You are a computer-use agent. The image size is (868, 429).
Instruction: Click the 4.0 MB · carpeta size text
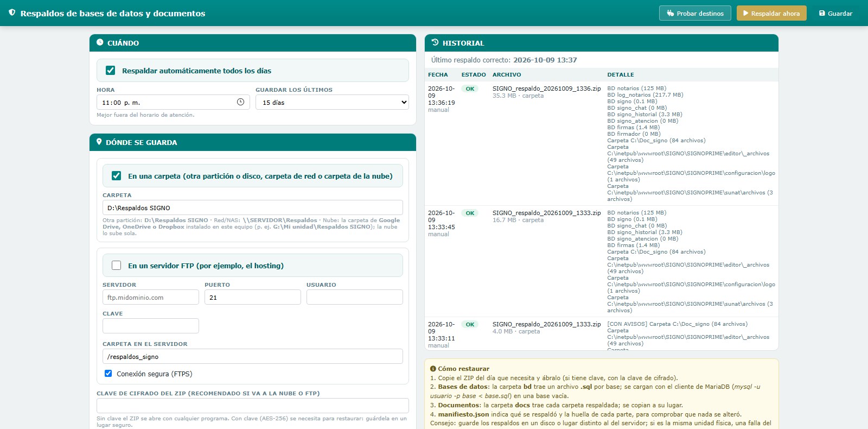(x=516, y=331)
